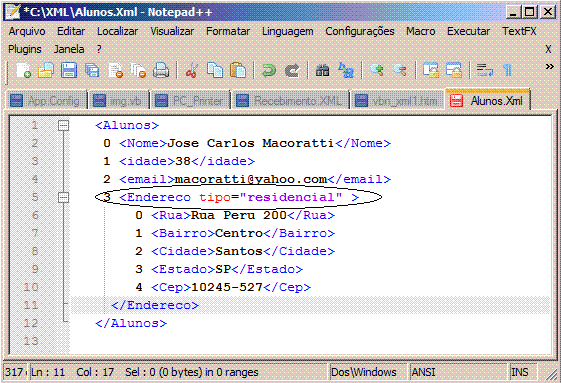Open Find using the binoculars icon
The width and height of the screenshot is (561, 383).
(x=322, y=70)
